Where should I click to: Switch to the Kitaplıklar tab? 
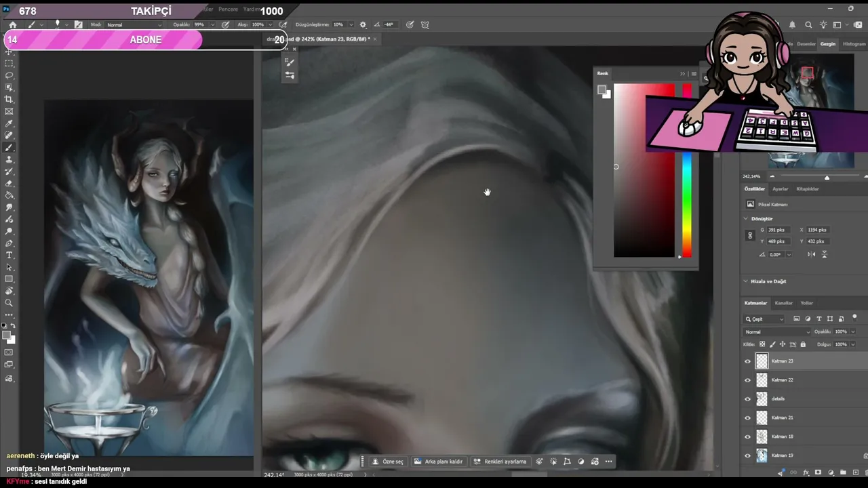[x=808, y=189]
